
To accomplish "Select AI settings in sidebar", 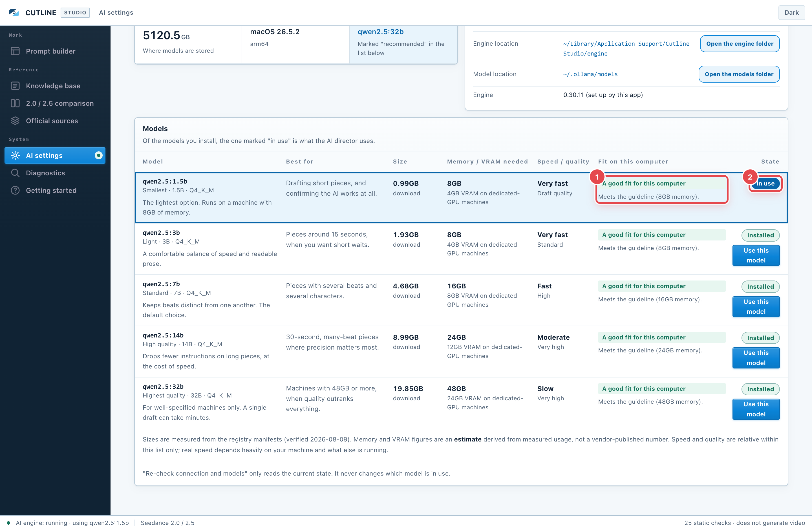I will tap(55, 156).
